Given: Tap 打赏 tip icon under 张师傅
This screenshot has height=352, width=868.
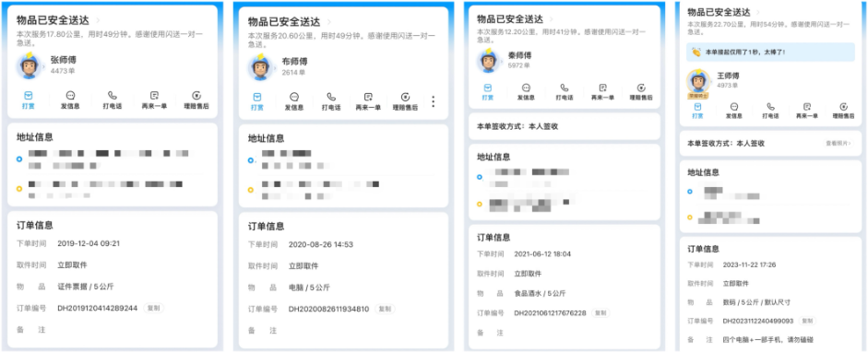Looking at the screenshot, I should pos(29,100).
